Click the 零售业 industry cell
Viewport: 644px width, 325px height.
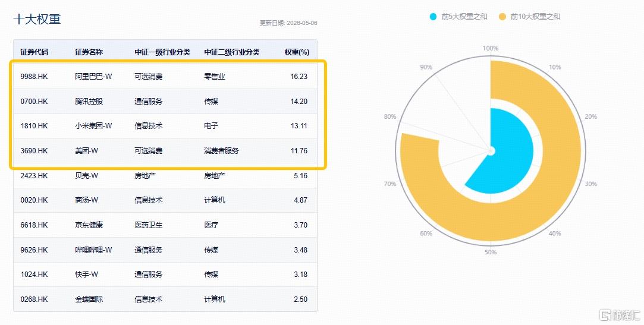click(215, 76)
